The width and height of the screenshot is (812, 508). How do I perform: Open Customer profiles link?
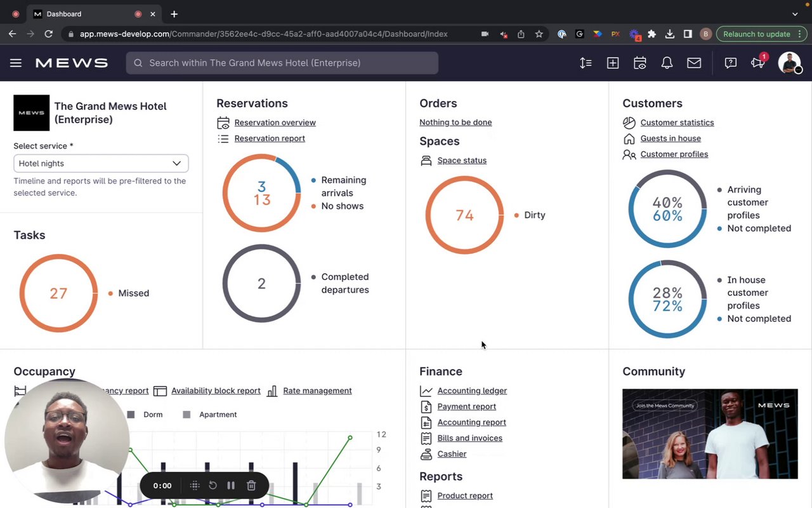point(674,154)
